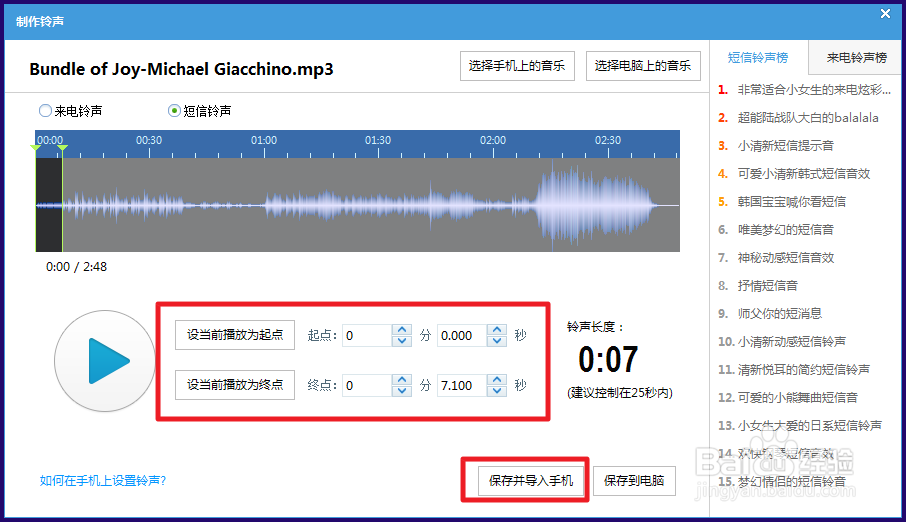Image resolution: width=906 pixels, height=522 pixels.
Task: Decrease start point minutes with down arrow
Action: 402,340
